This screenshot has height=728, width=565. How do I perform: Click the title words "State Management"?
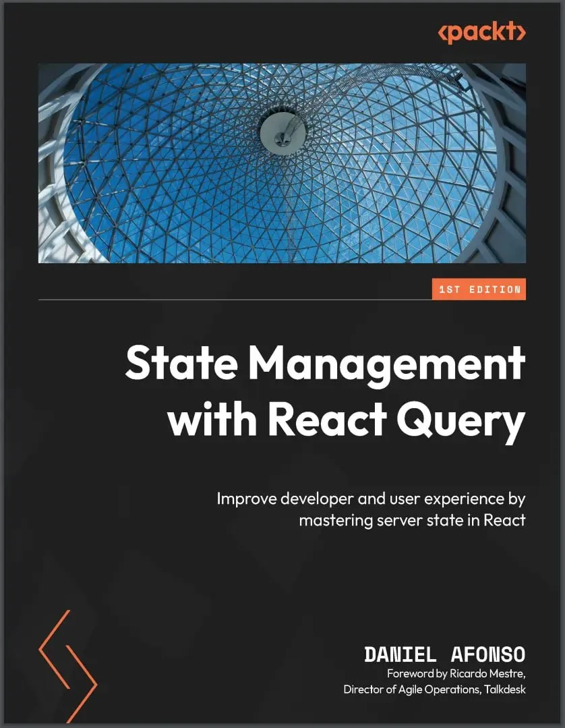pos(325,365)
